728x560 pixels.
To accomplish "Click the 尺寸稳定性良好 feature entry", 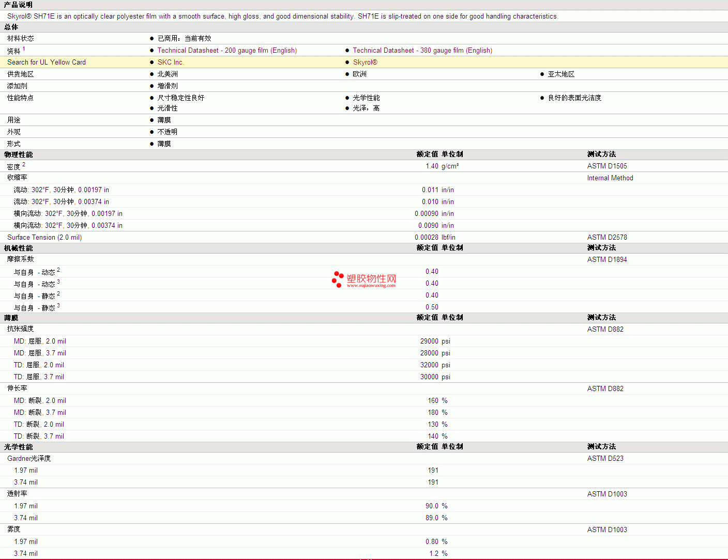I will pyautogui.click(x=181, y=98).
